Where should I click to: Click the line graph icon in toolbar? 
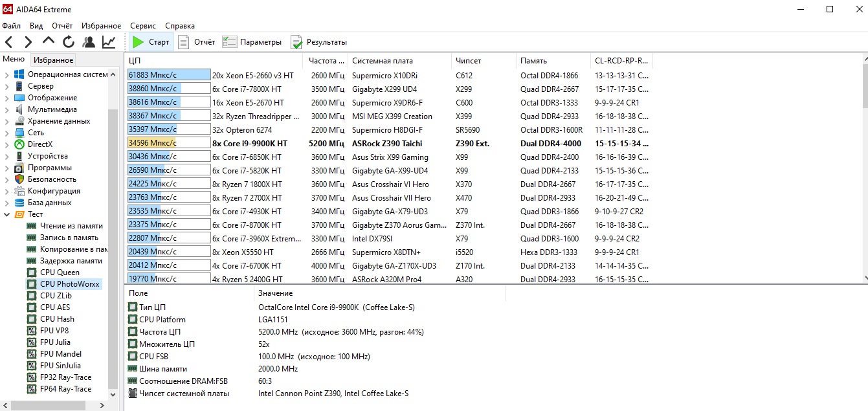pyautogui.click(x=109, y=42)
